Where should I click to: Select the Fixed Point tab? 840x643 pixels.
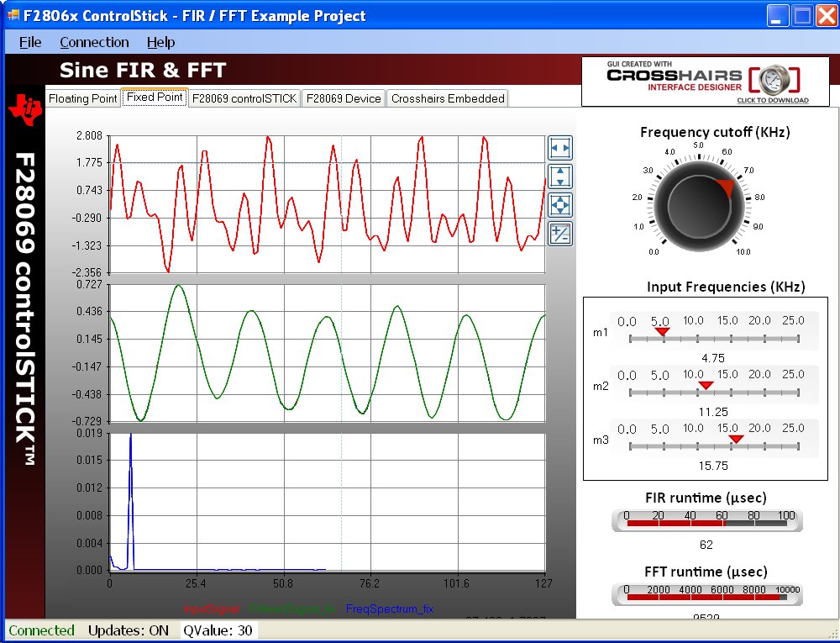(x=155, y=98)
